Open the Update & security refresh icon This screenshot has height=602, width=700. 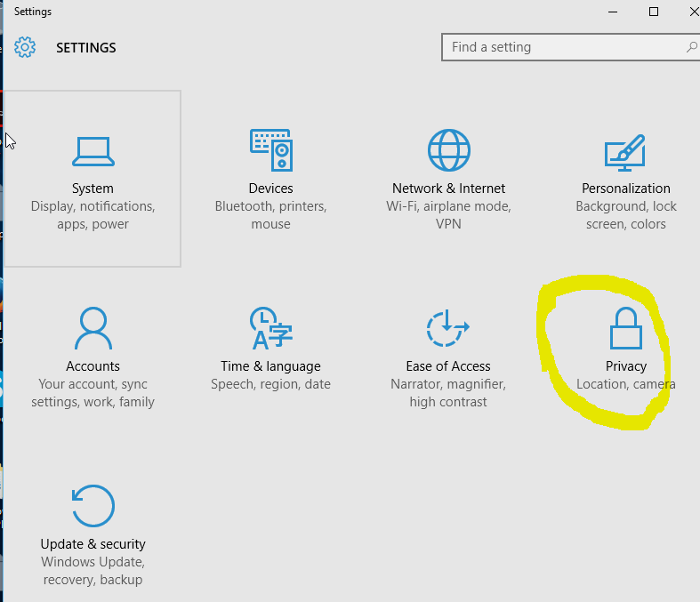tap(93, 506)
